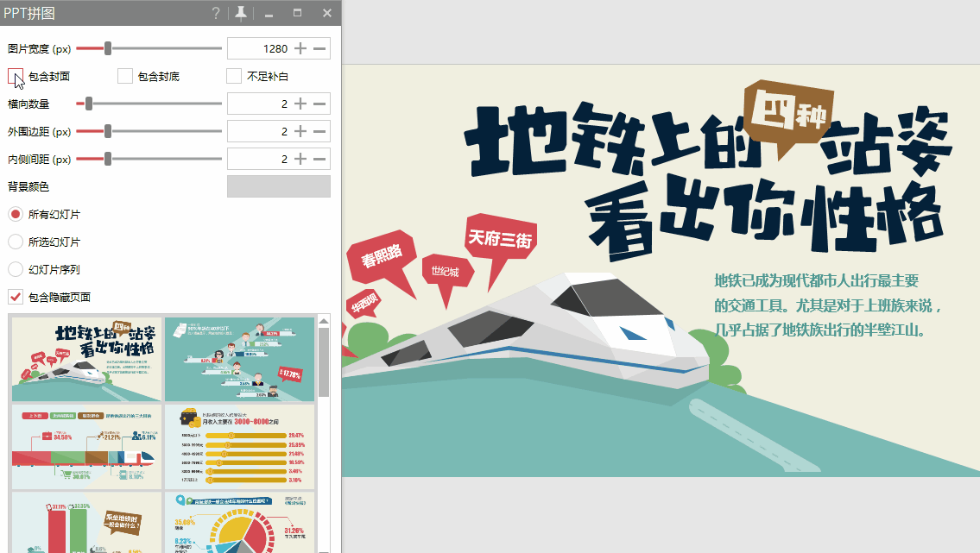980x553 pixels.
Task: Choose the 幻灯片序列 radio option
Action: [16, 270]
